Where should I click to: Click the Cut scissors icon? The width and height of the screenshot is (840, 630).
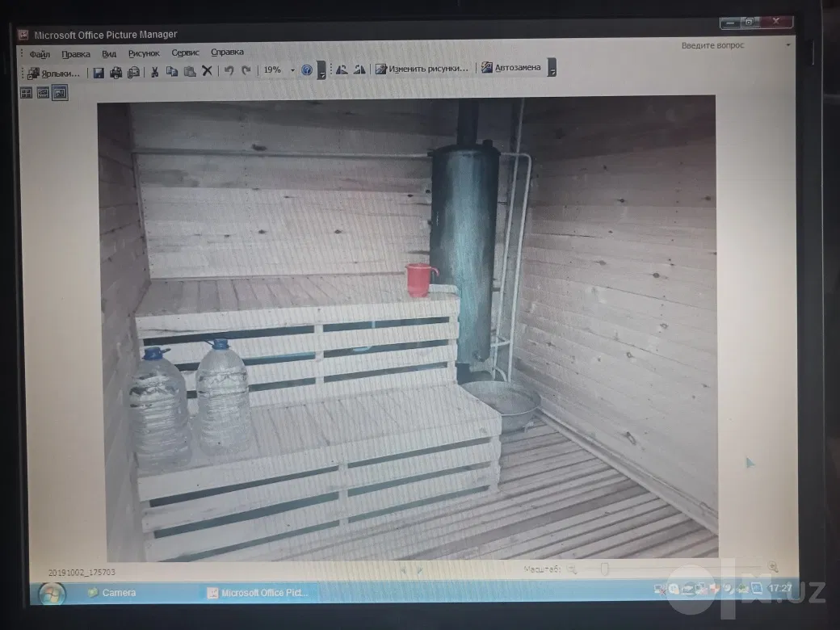[x=154, y=72]
